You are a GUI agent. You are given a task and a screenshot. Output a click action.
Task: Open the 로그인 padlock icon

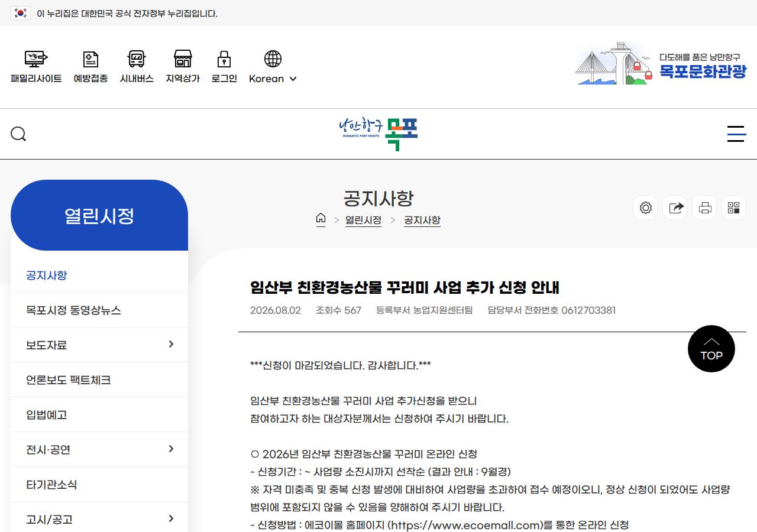click(224, 59)
